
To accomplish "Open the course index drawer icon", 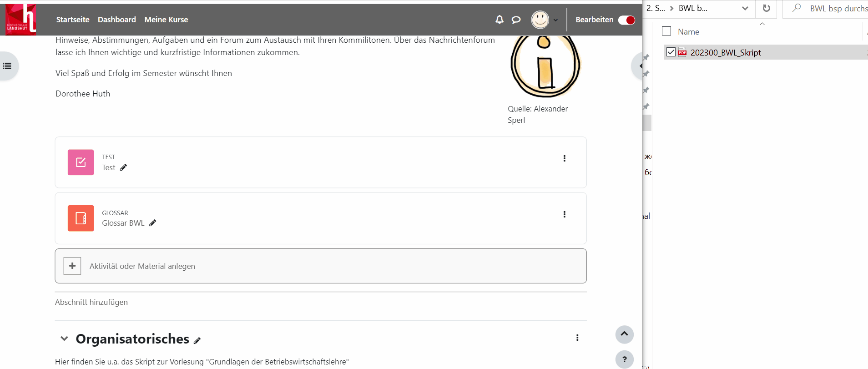I will click(7, 66).
